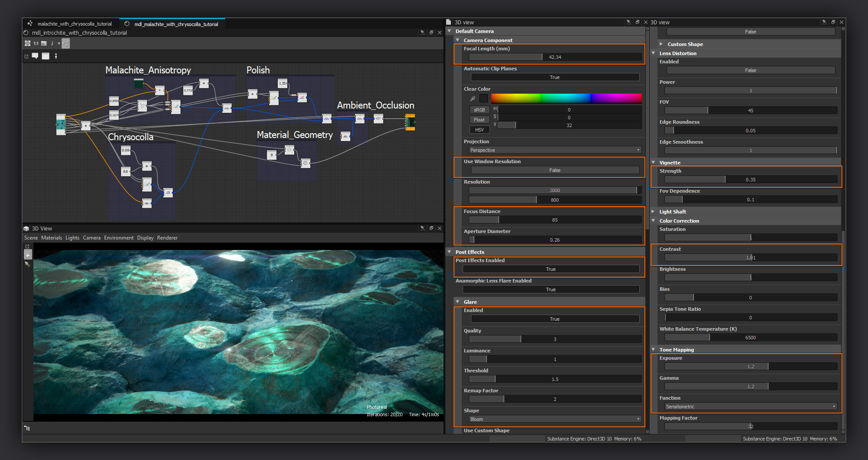Click the light pointer icon in 3D view
This screenshot has height=460, width=868.
tap(27, 263)
